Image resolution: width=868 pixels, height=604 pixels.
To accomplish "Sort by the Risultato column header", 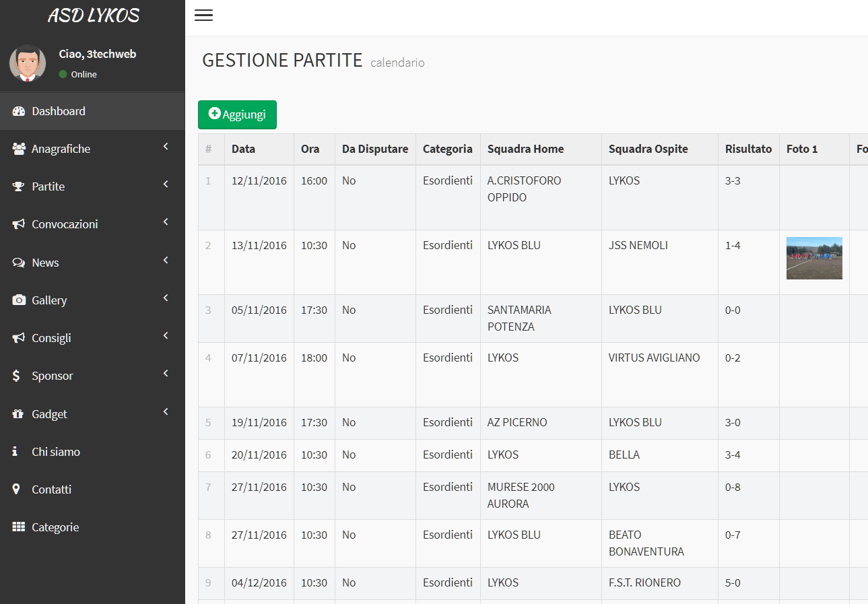I will (748, 149).
